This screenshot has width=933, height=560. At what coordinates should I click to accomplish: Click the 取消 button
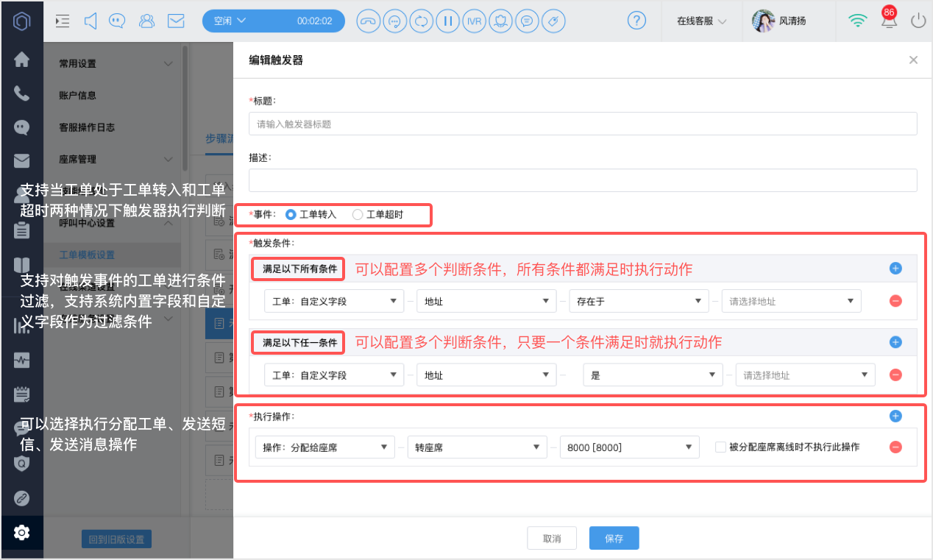[552, 539]
